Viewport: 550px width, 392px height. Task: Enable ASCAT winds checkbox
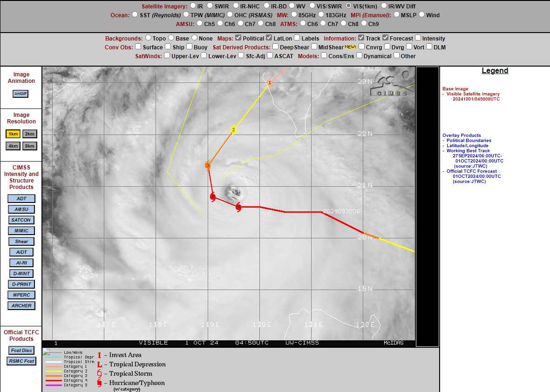tap(270, 55)
